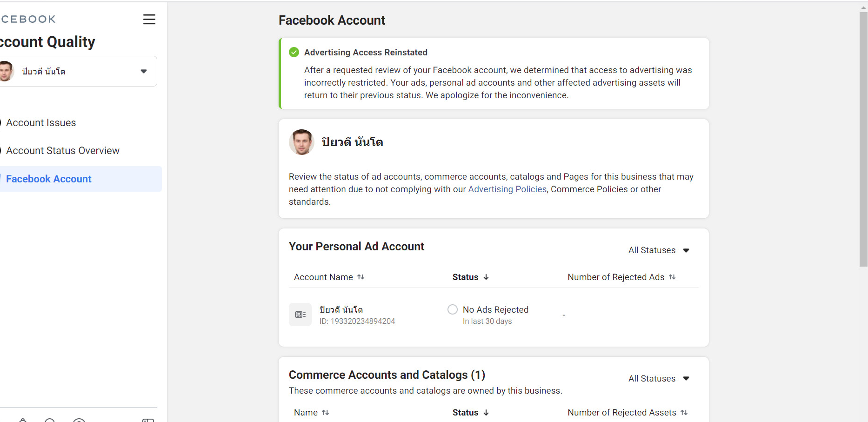Open the hamburger menu in the sidebar
This screenshot has height=422, width=868.
149,20
